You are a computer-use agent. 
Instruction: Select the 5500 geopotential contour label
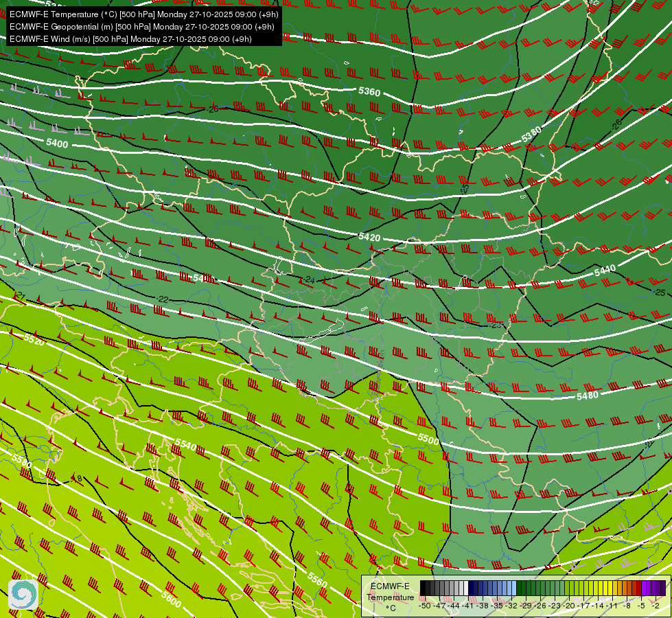pyautogui.click(x=428, y=439)
